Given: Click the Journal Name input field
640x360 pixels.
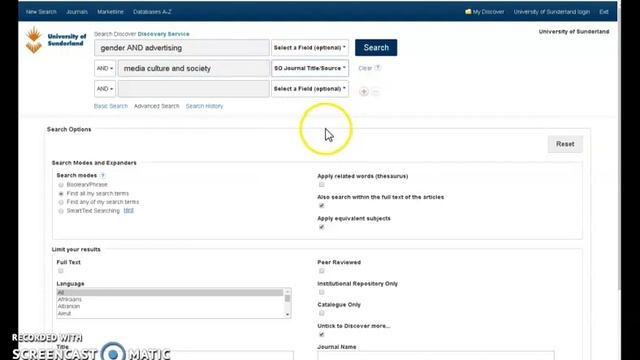Looking at the screenshot, I should pos(436,356).
